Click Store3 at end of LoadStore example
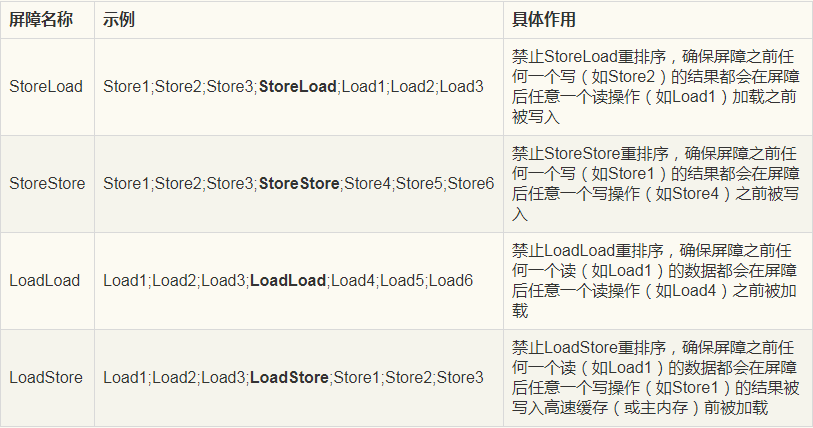813x428 pixels. pos(460,377)
